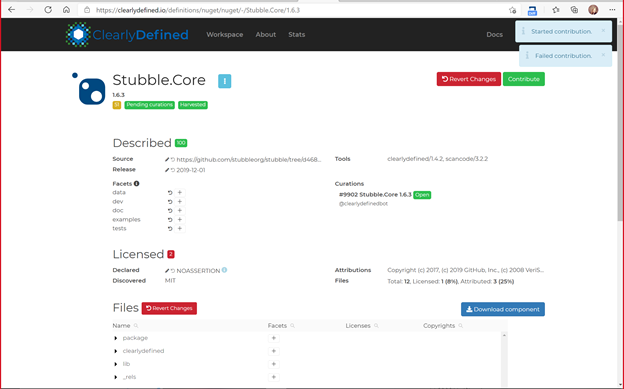Click the top Revert Changes button
Viewport: 624px width, 389px height.
468,79
